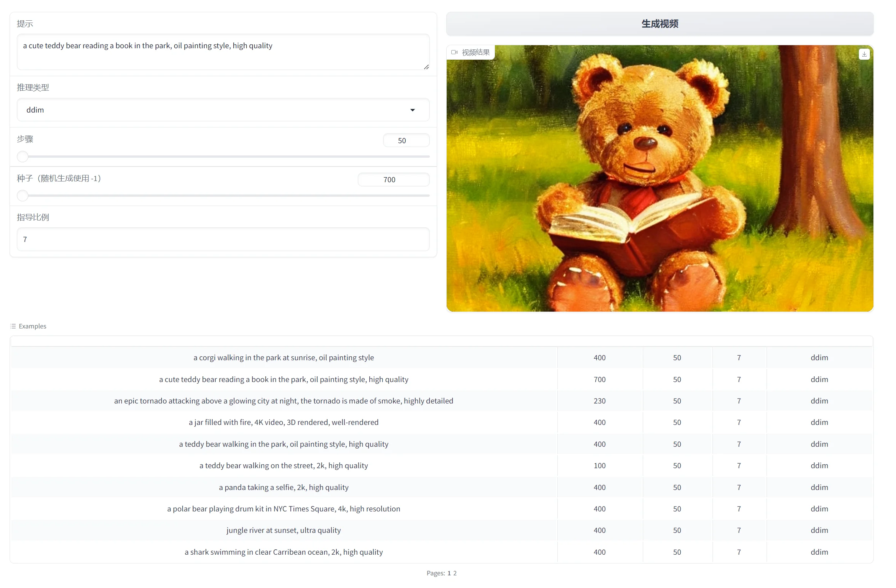Download the generated video result
896x588 pixels.
tap(864, 54)
